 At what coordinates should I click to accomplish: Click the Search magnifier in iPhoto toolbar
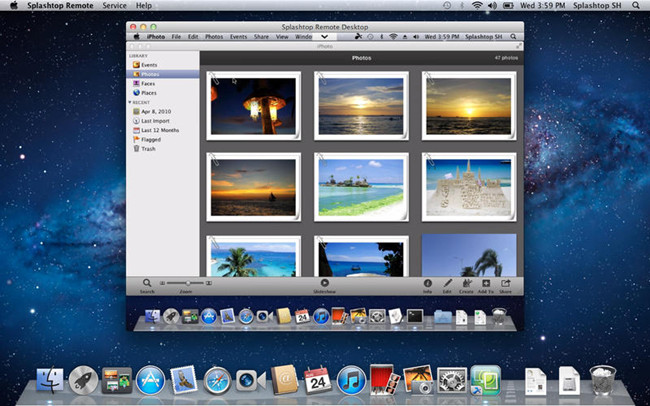tap(147, 283)
